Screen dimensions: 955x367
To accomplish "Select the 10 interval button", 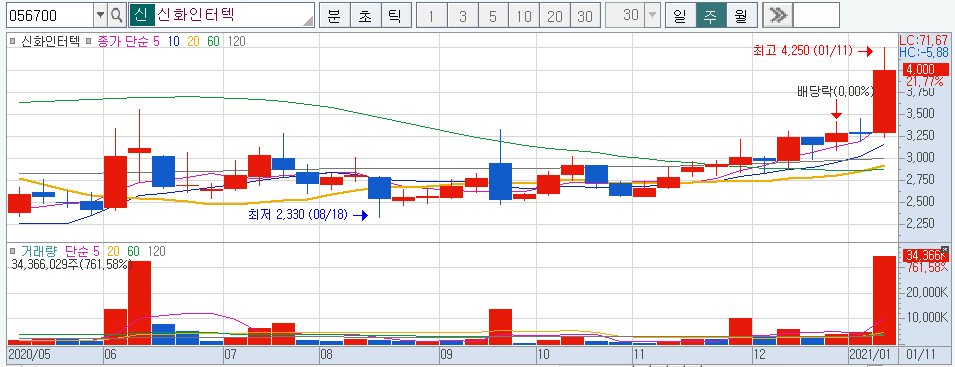I will (x=523, y=16).
